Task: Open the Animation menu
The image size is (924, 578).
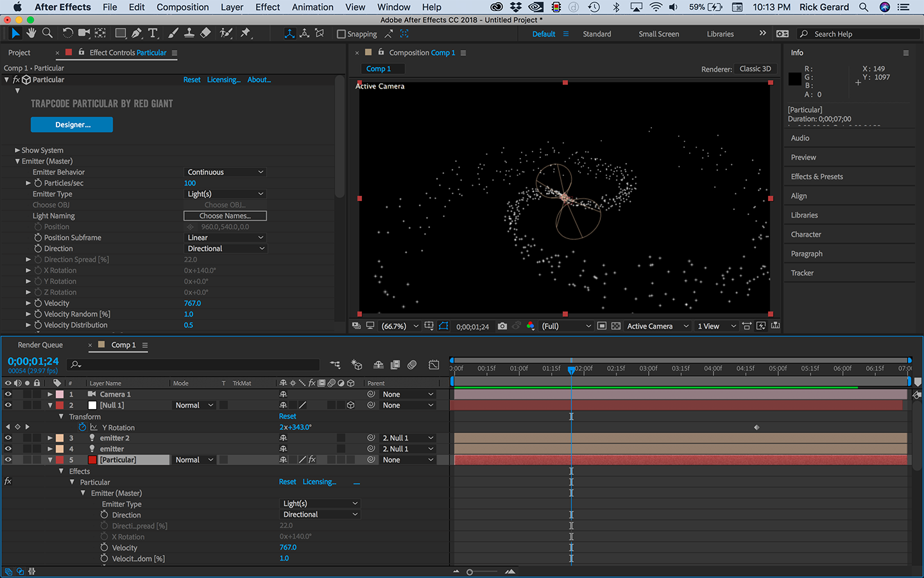Action: point(313,7)
